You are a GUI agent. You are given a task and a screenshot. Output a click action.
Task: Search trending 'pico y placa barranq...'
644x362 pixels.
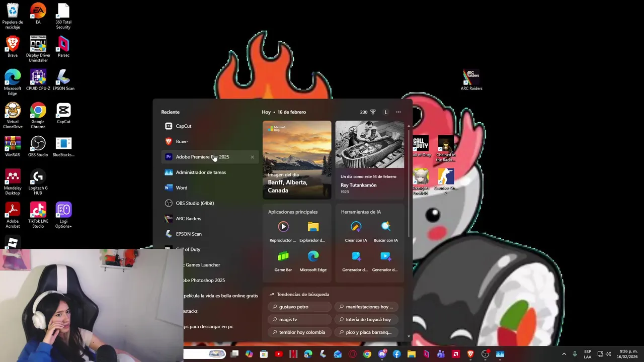pos(366,332)
